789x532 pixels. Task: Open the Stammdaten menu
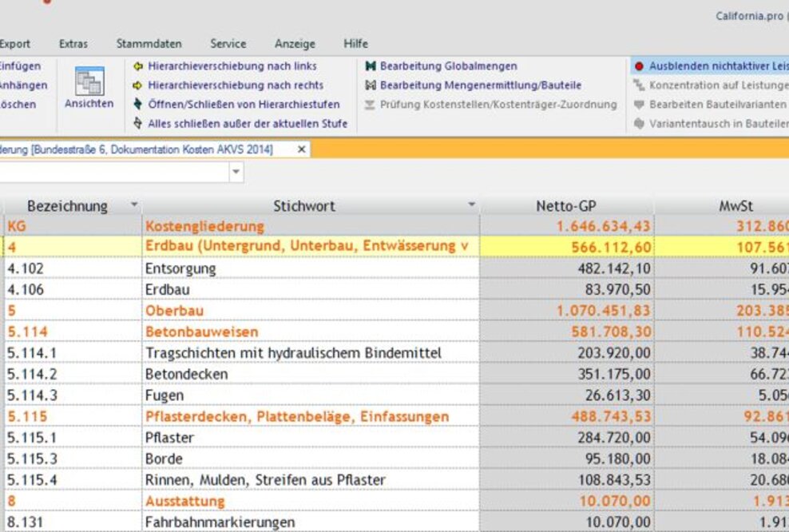click(x=149, y=44)
